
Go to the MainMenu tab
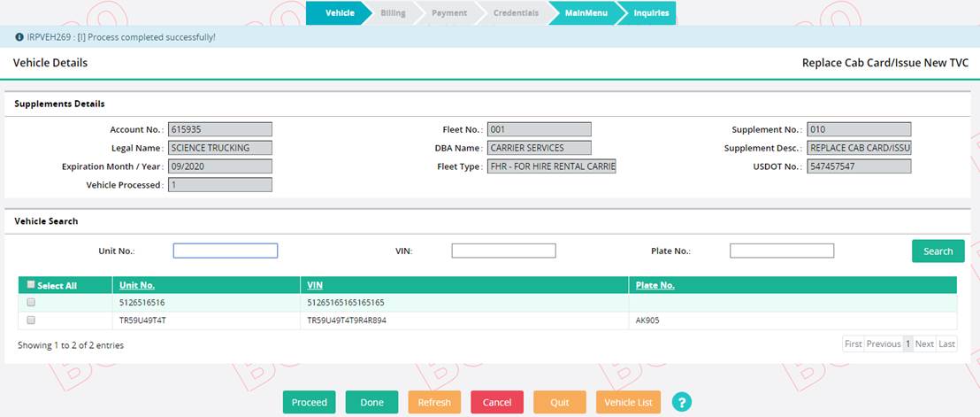[x=586, y=13]
